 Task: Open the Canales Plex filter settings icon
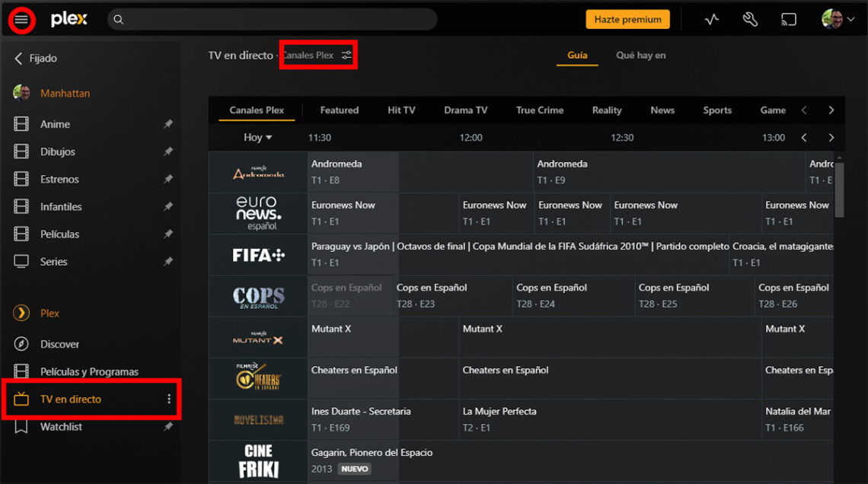click(346, 55)
